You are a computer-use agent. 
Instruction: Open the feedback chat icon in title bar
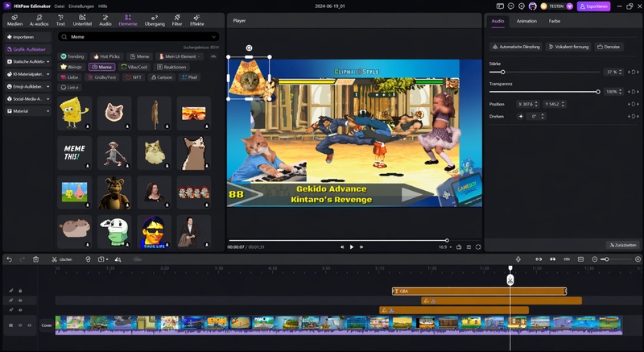510,6
